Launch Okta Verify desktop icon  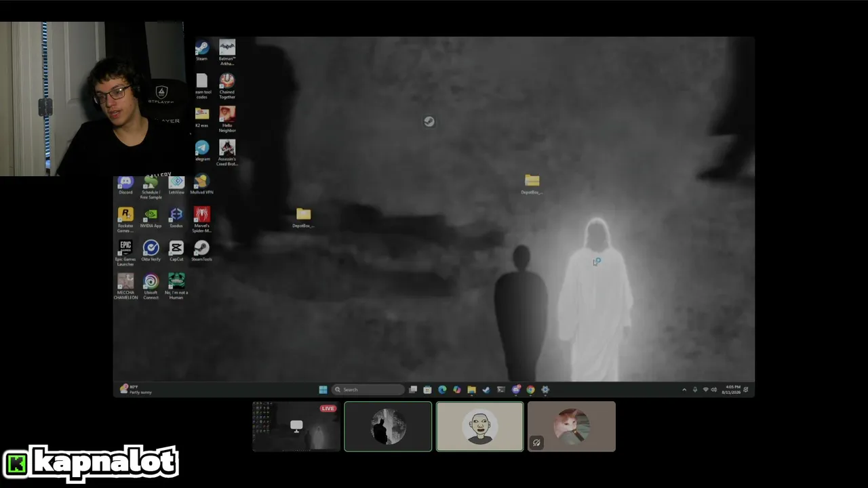[x=151, y=251]
